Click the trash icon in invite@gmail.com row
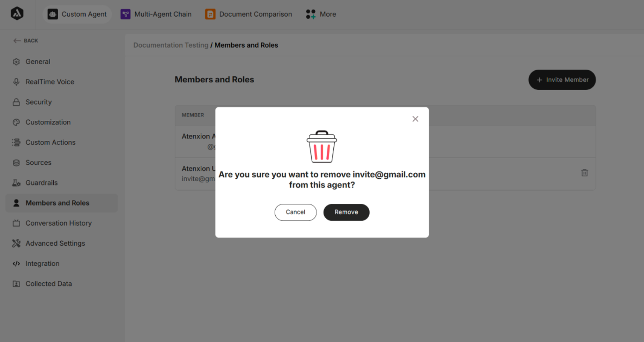 coord(585,173)
